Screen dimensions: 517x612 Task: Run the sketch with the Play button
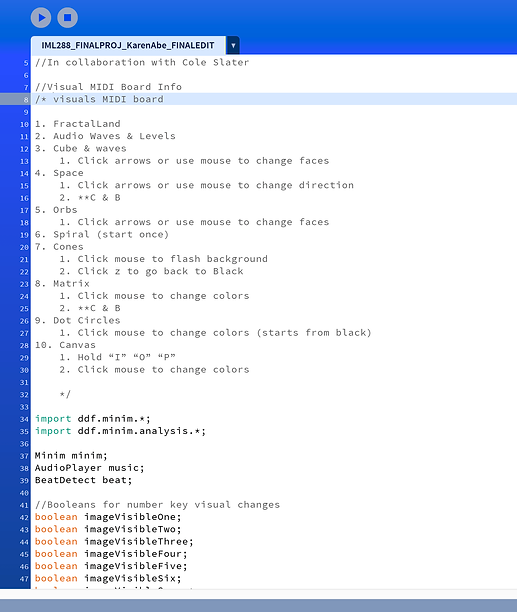[41, 18]
